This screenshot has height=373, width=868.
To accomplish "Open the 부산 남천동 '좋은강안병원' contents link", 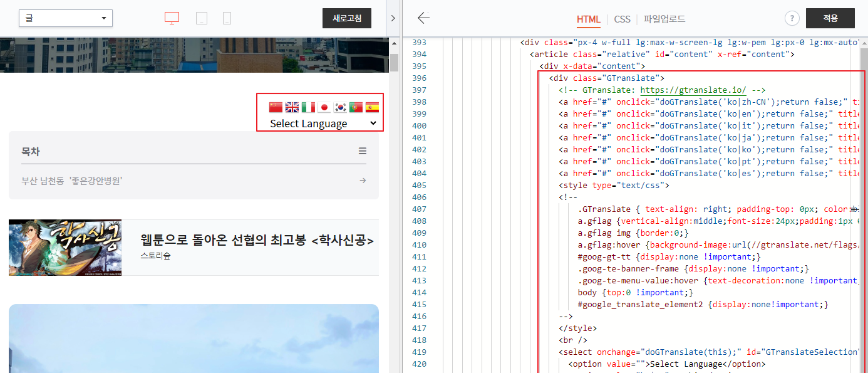I will (72, 181).
